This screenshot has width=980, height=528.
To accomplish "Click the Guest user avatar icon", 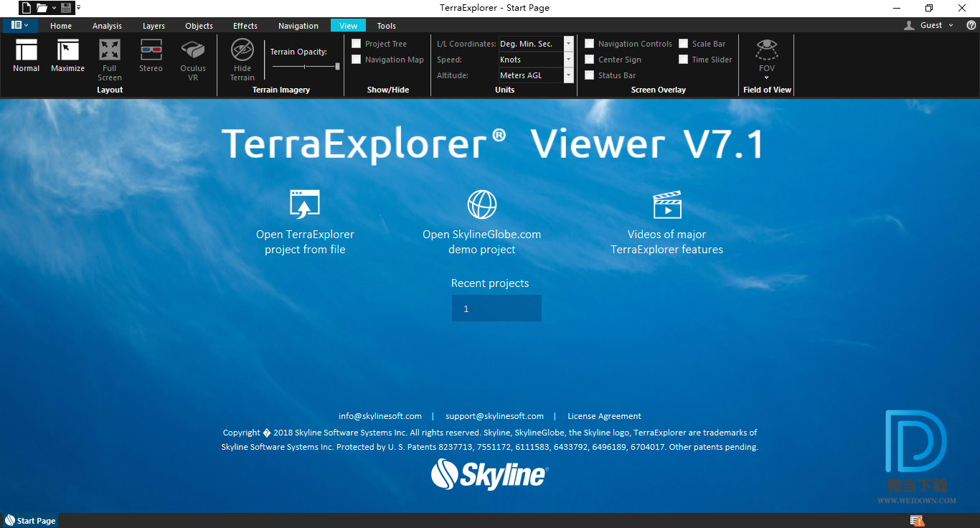I will point(910,25).
